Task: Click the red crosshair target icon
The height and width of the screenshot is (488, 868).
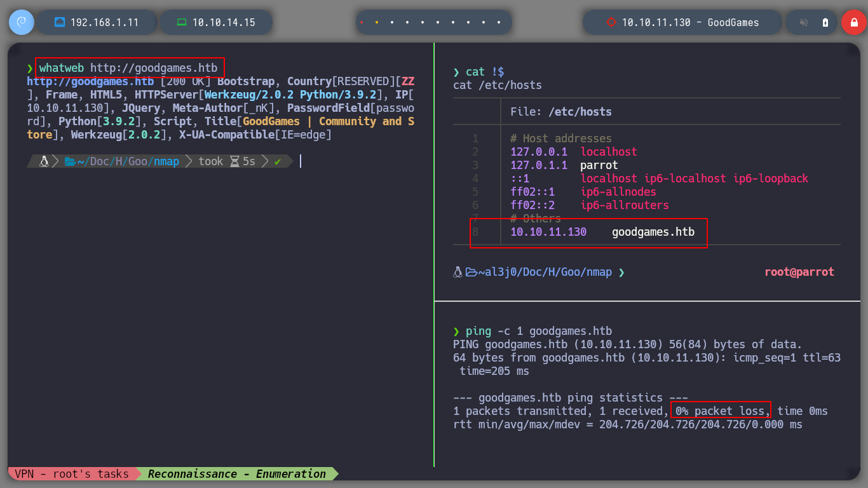Action: (611, 22)
